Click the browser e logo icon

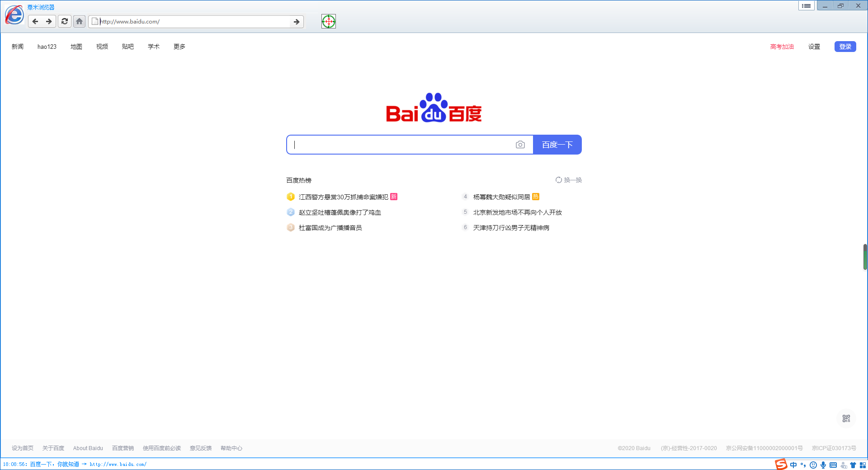click(x=14, y=15)
